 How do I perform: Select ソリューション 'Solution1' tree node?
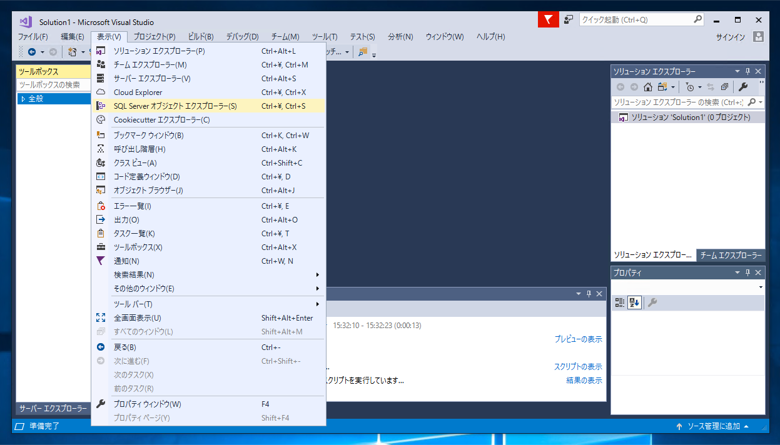point(688,117)
